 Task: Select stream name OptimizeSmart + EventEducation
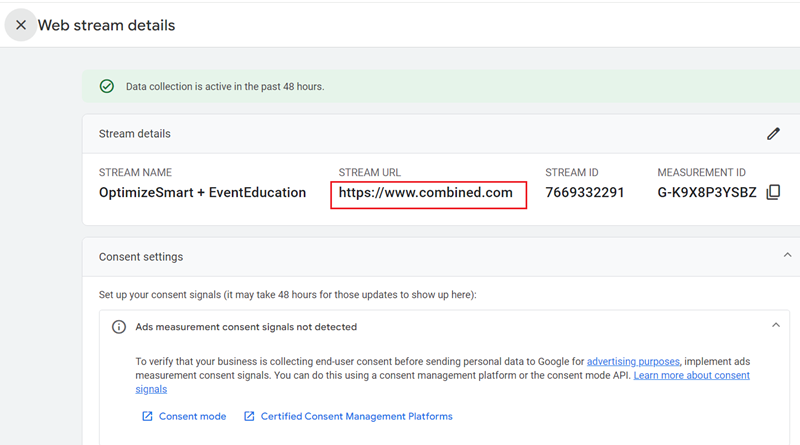click(x=203, y=192)
